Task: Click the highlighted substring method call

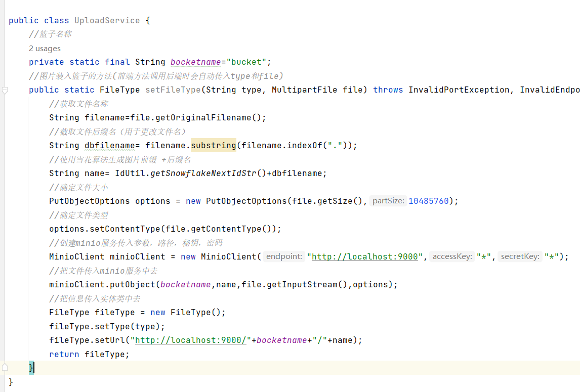Action: [214, 145]
